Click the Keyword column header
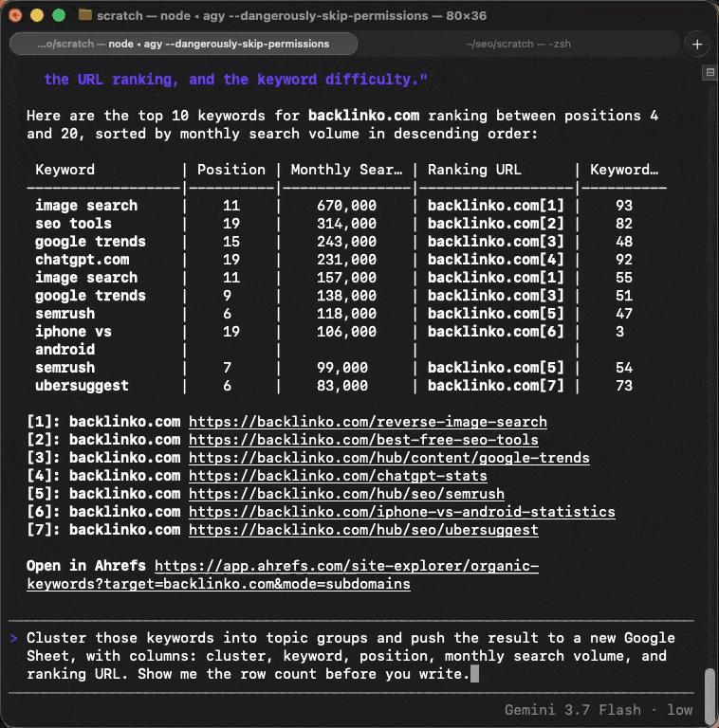The width and height of the screenshot is (719, 728). (x=65, y=170)
